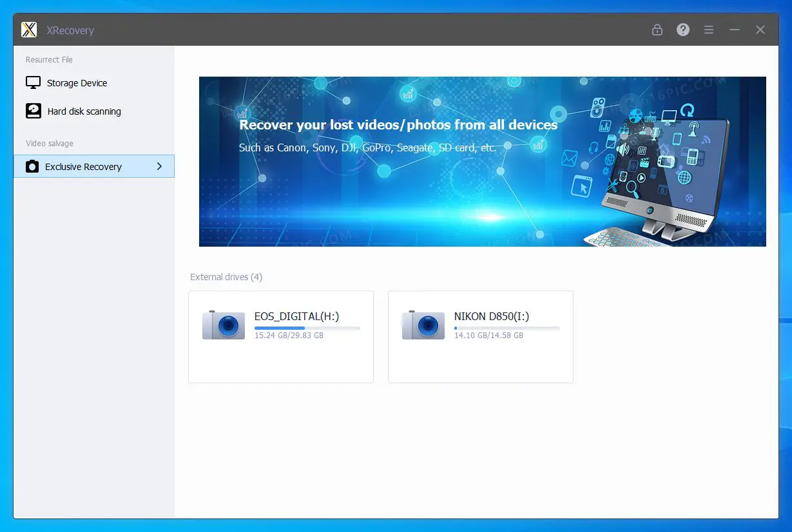
Task: Close the XRecovery window
Action: [x=760, y=30]
